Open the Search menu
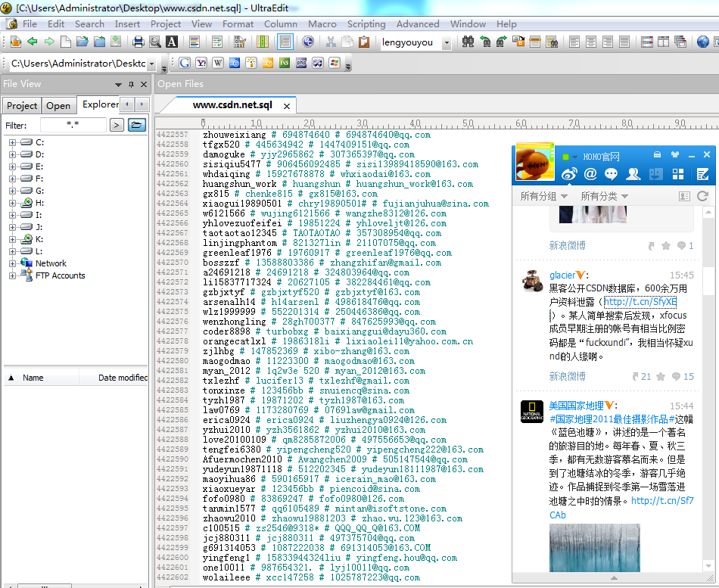Viewport: 719px width, 588px height. tap(89, 24)
